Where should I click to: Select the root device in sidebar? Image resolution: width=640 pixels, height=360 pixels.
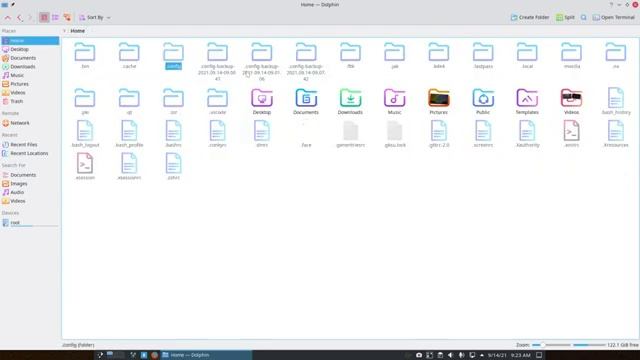(30, 223)
